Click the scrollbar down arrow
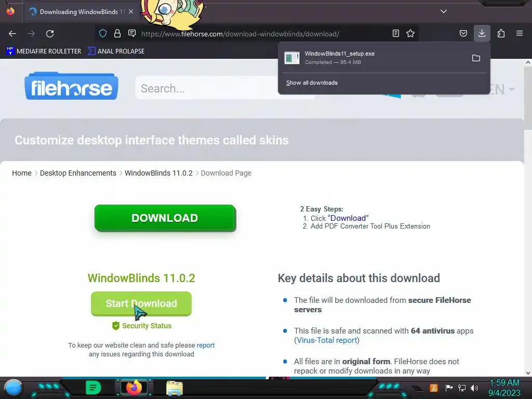532x399 pixels. pyautogui.click(x=528, y=373)
